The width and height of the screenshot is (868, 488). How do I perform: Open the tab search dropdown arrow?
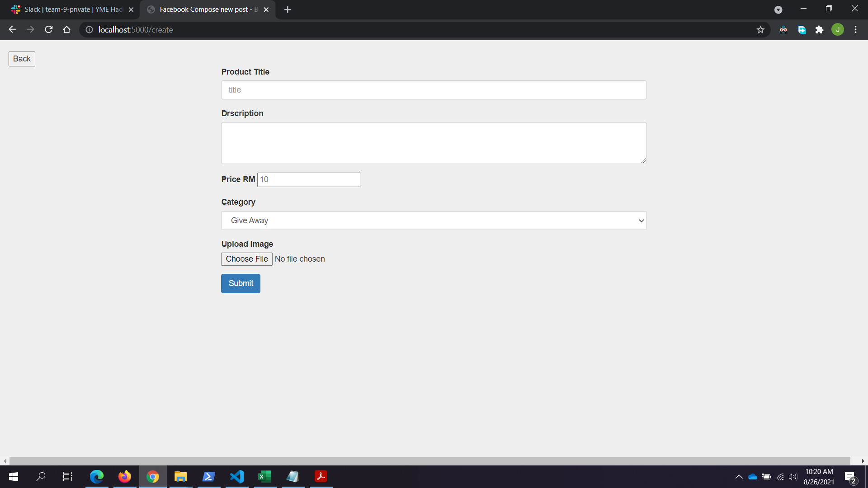778,9
